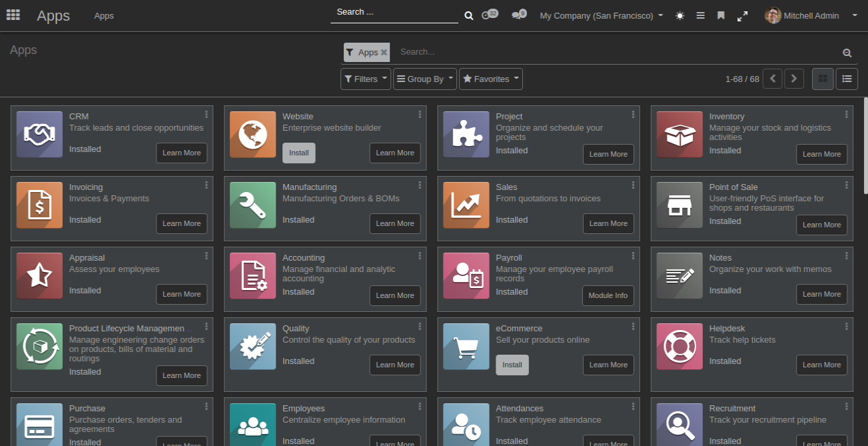Viewport: 868px width, 446px height.
Task: Open the Point of Sale shop icon
Action: 679,205
